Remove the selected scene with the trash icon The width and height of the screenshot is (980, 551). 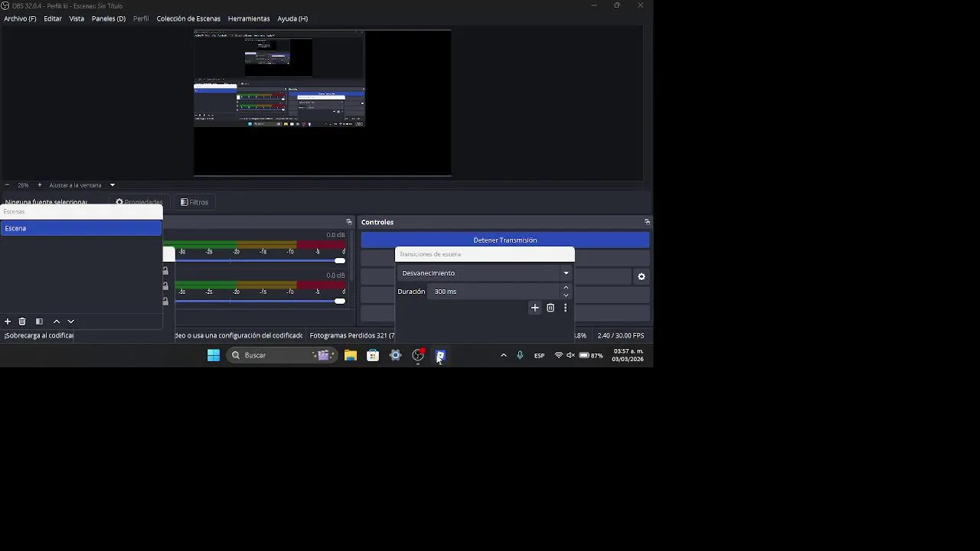22,321
